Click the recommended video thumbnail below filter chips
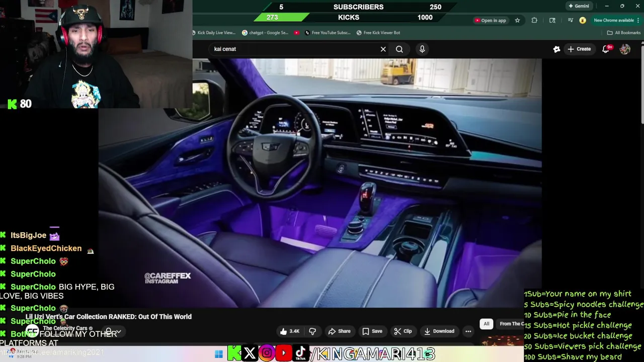 [502, 341]
